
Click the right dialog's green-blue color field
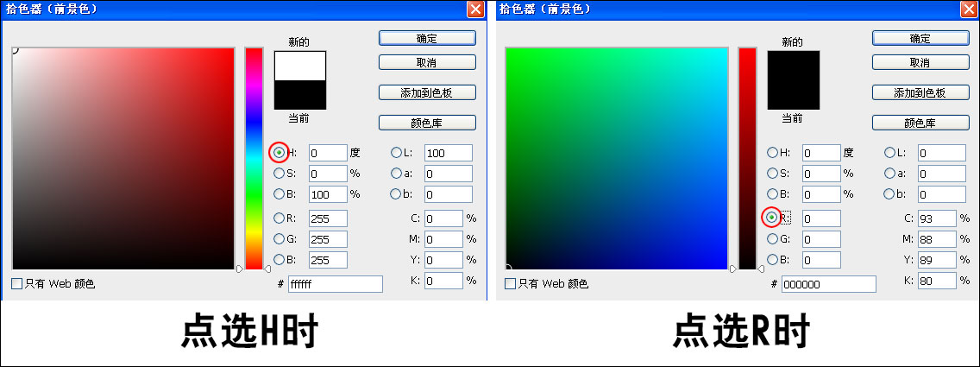617,159
